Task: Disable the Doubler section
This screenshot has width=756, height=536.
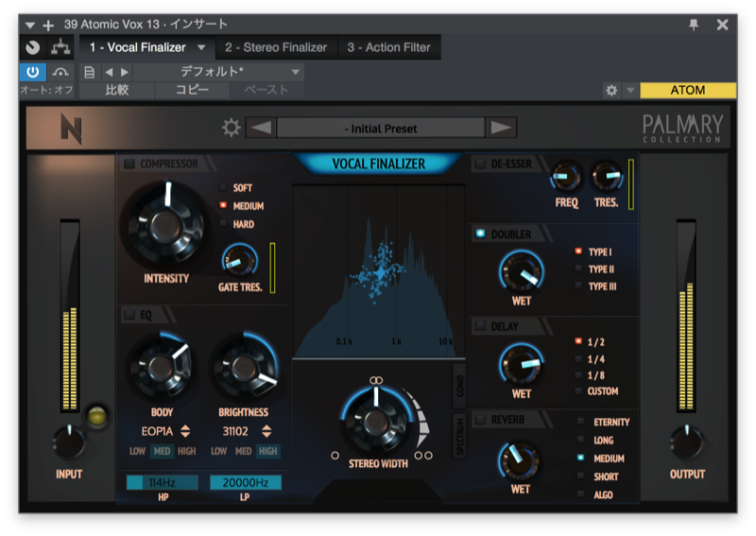Action: tap(480, 234)
